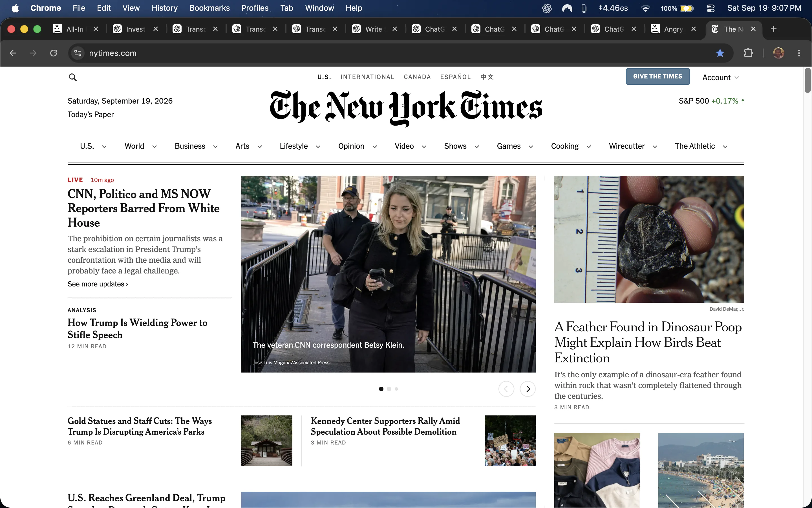Click the NYT search magnifier icon

tap(72, 77)
